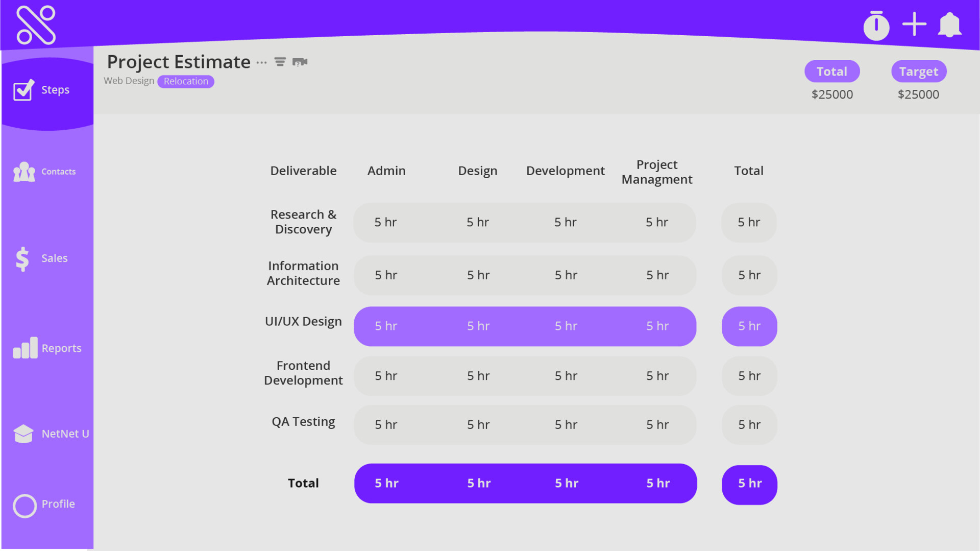Go to Sales in the sidebar
Image resolution: width=980 pixels, height=551 pixels.
click(54, 258)
